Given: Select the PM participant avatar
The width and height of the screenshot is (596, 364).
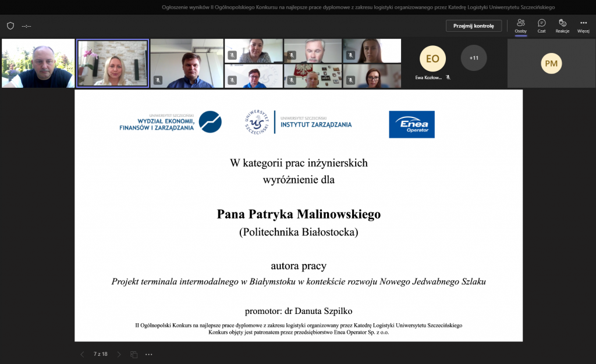Looking at the screenshot, I should [x=551, y=64].
